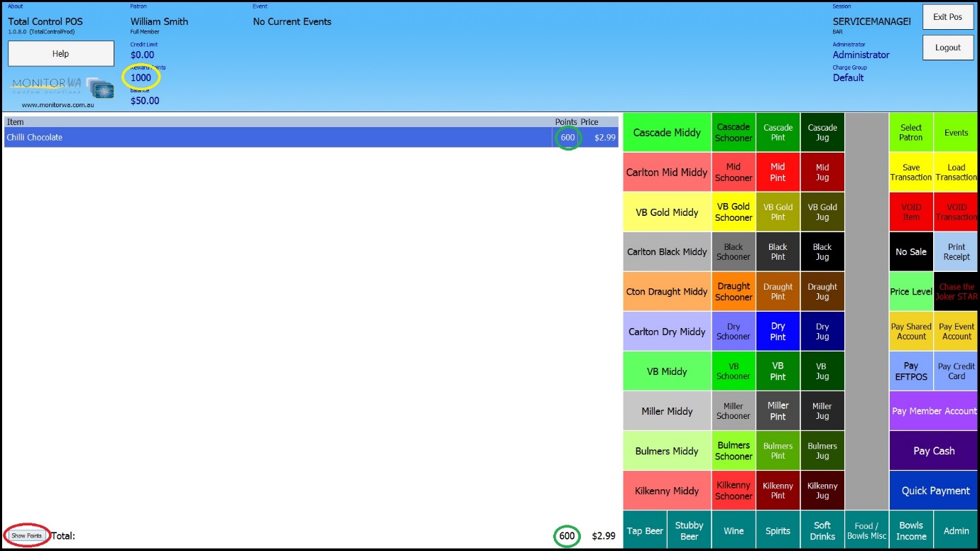This screenshot has width=980, height=551.
Task: Add a Carlton Black Middy
Action: (x=667, y=251)
